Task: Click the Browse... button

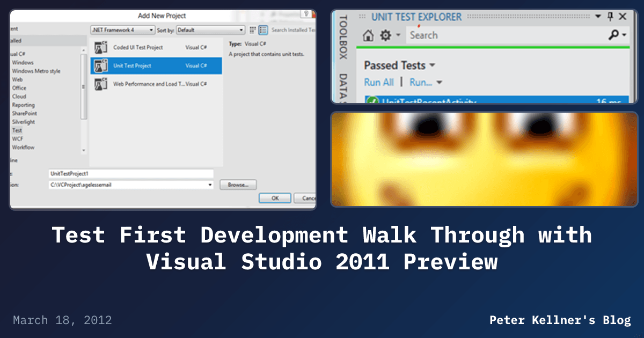Action: pyautogui.click(x=238, y=185)
